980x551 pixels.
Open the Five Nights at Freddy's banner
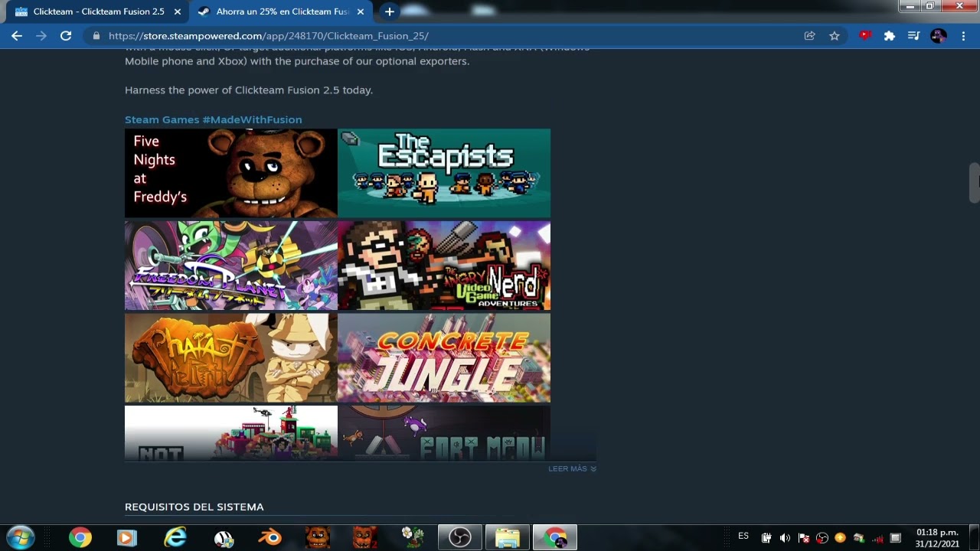pyautogui.click(x=231, y=173)
